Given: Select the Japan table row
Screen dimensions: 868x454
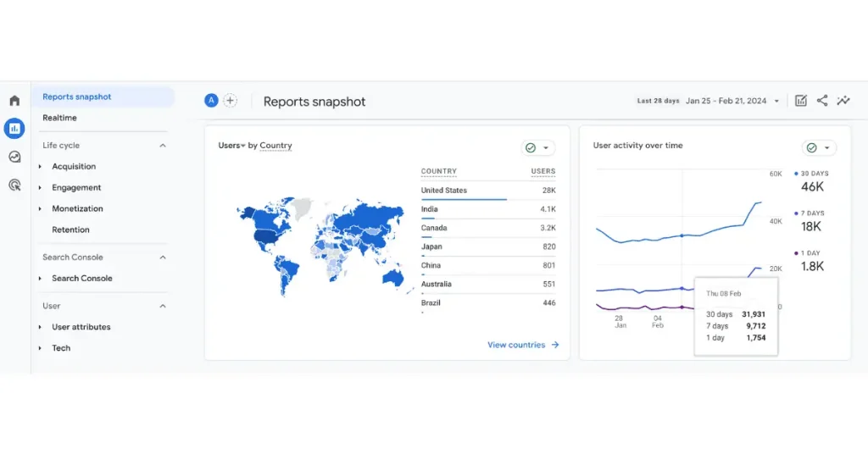Looking at the screenshot, I should tap(488, 246).
